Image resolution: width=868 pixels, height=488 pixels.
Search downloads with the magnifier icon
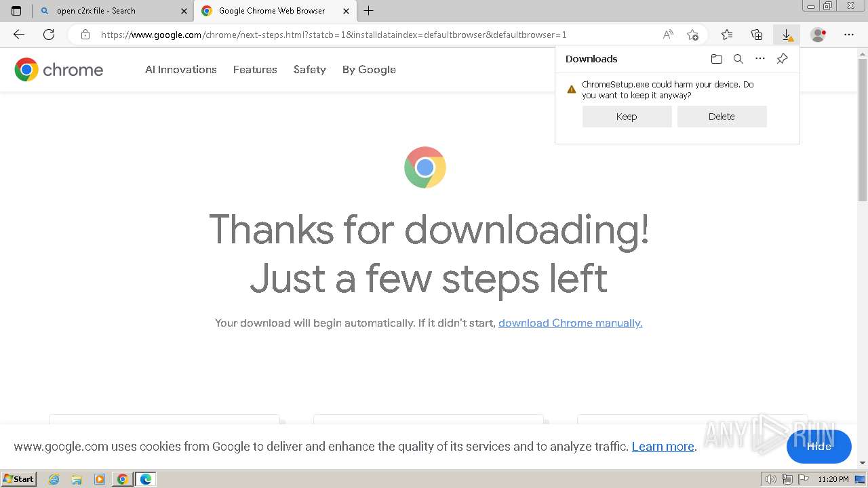click(x=738, y=59)
